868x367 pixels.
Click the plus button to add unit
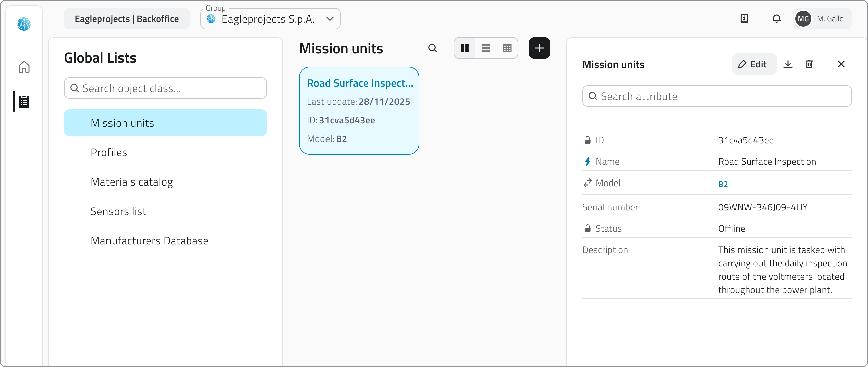[x=539, y=48]
